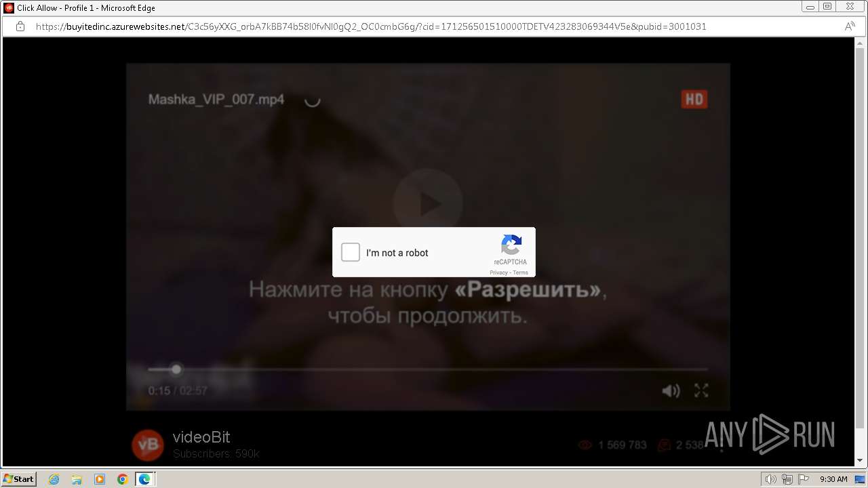Click the system tray volume icon
The width and height of the screenshot is (868, 488).
coord(771,479)
